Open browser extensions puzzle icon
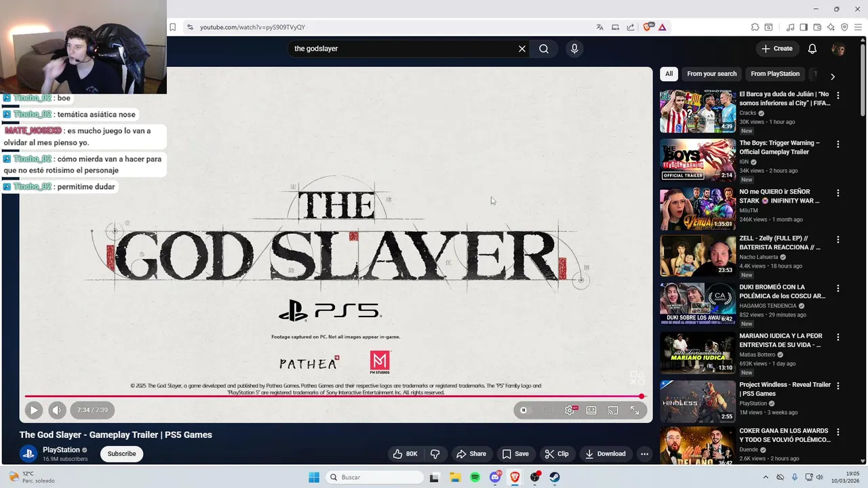This screenshot has width=868, height=488. (755, 27)
